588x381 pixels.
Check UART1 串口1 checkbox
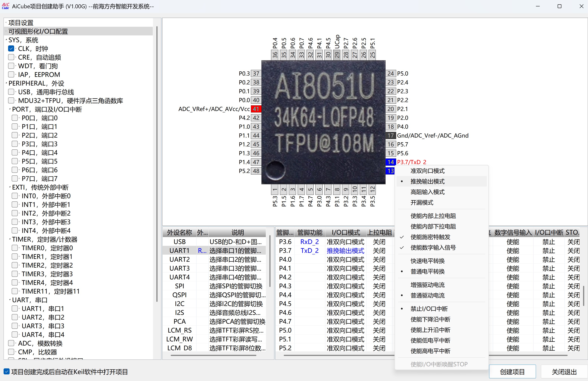click(x=15, y=309)
